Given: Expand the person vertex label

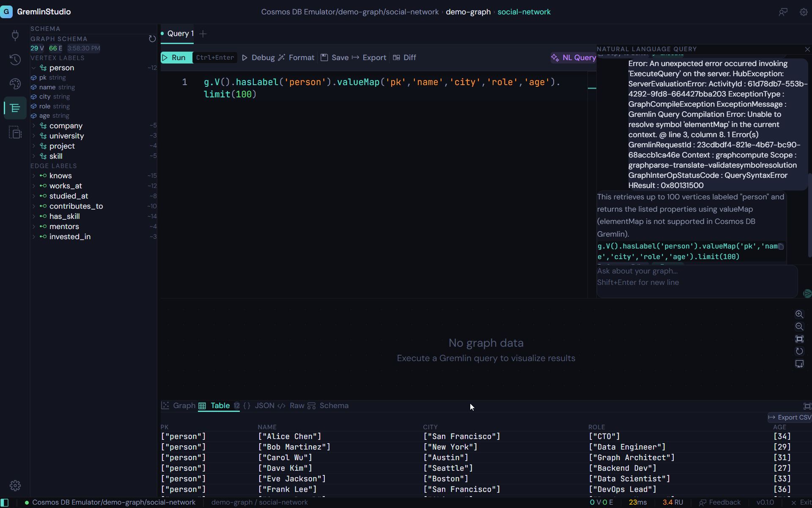Looking at the screenshot, I should (x=34, y=68).
